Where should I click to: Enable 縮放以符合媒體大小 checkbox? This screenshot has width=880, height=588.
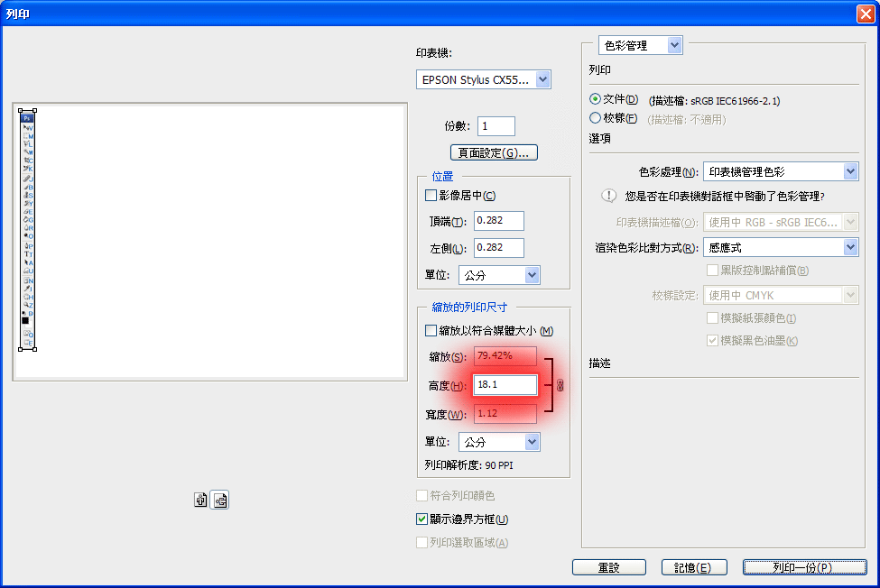[x=431, y=331]
